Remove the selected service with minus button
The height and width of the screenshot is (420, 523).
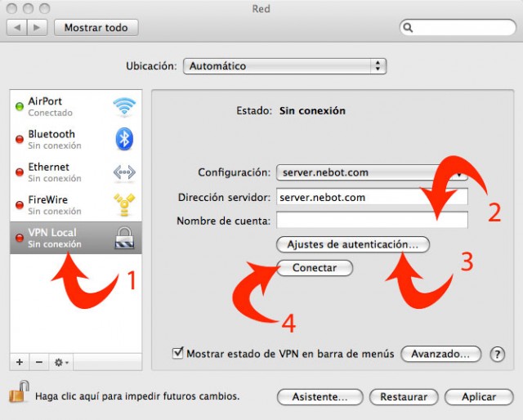click(39, 362)
